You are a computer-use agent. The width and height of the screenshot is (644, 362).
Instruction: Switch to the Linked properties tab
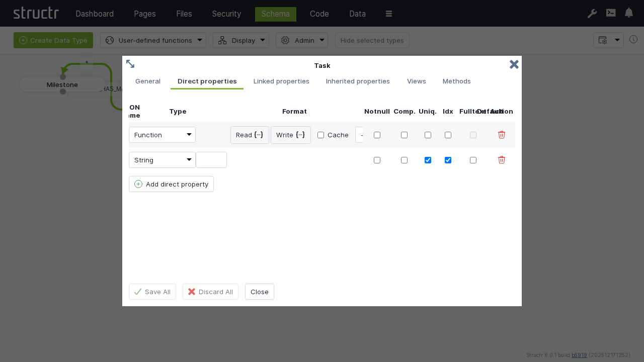281,81
